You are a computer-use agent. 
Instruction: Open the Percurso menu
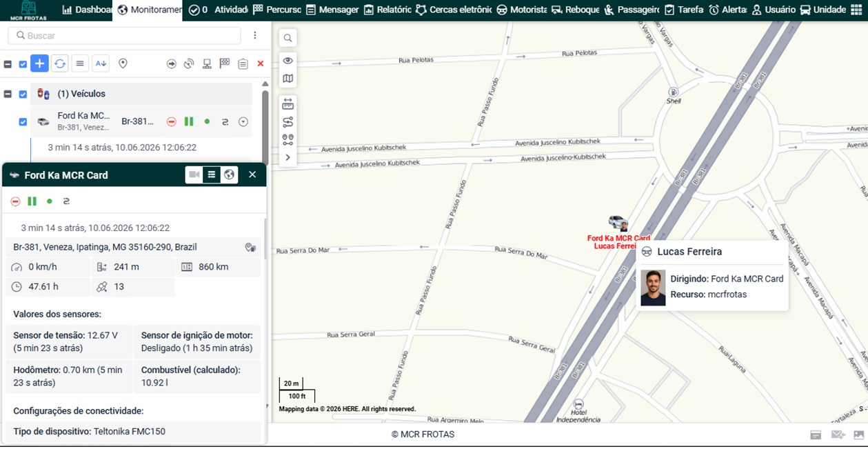[276, 10]
